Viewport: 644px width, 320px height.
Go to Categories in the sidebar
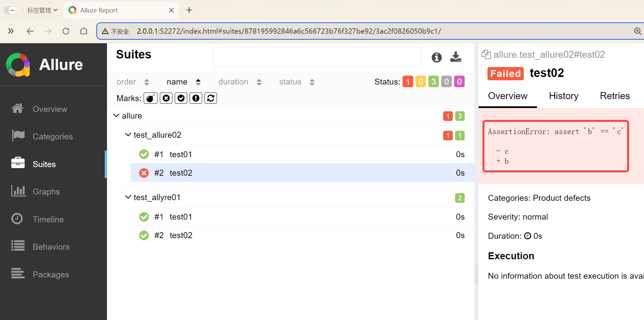coord(53,136)
